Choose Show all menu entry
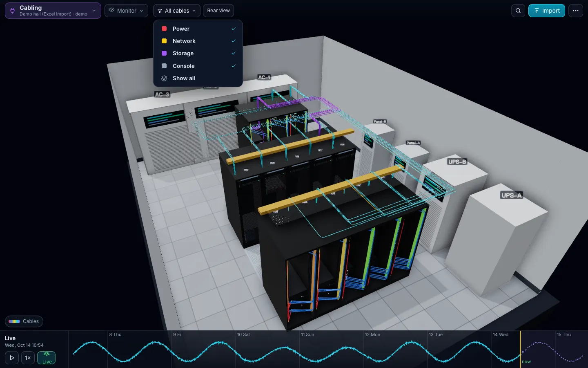This screenshot has width=588, height=368. [x=198, y=78]
